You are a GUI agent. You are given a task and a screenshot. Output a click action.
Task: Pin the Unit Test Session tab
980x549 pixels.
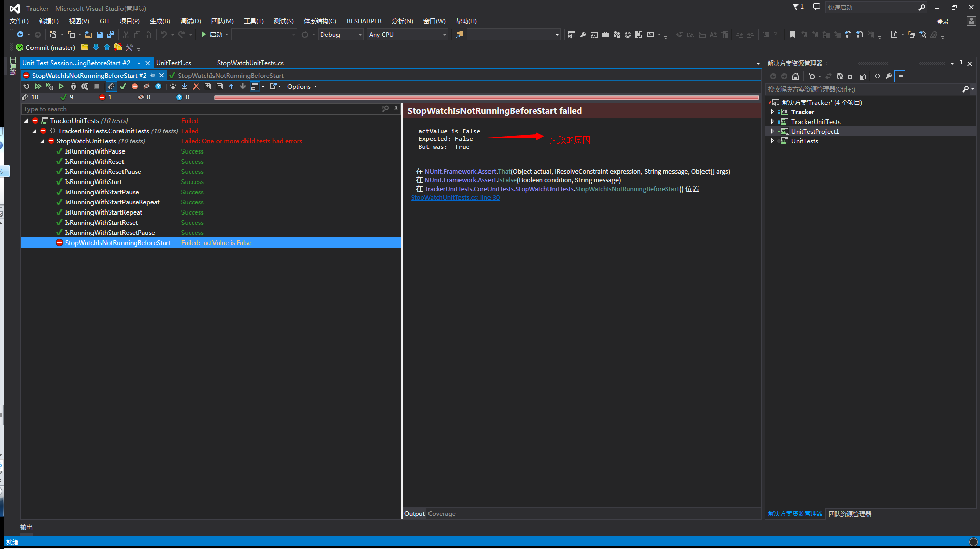point(138,63)
